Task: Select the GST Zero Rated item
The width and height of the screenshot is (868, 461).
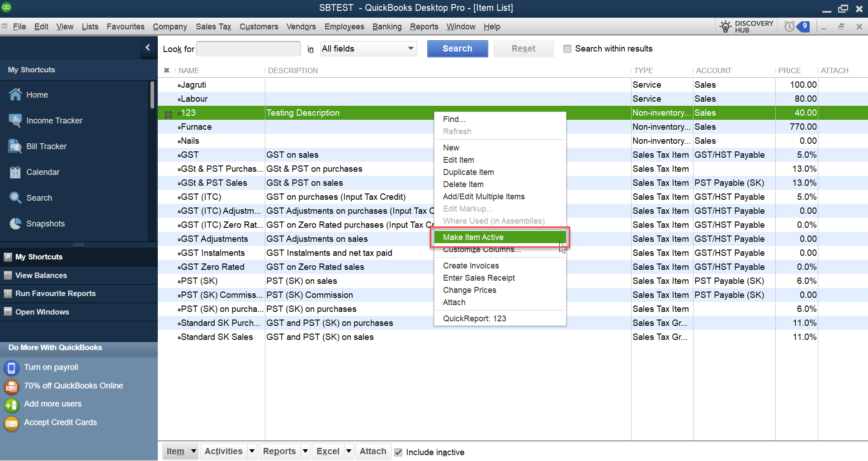Action: pos(513,267)
